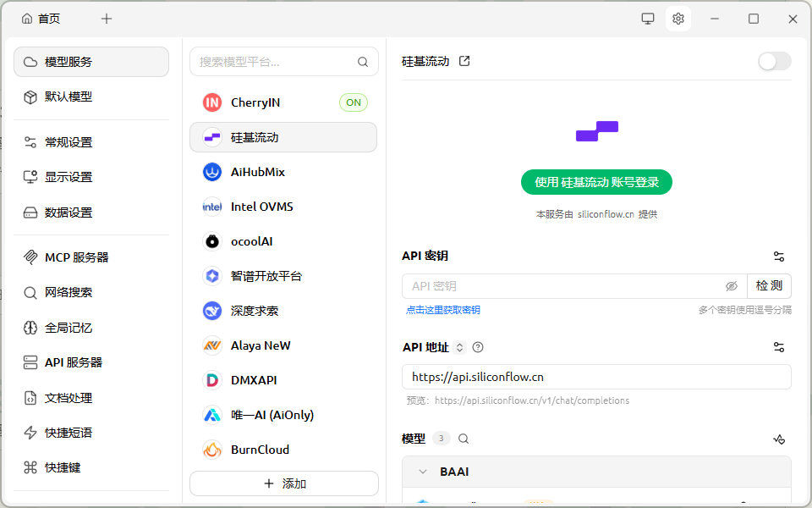Open 数据设置 settings page
The width and height of the screenshot is (812, 508).
pos(91,213)
